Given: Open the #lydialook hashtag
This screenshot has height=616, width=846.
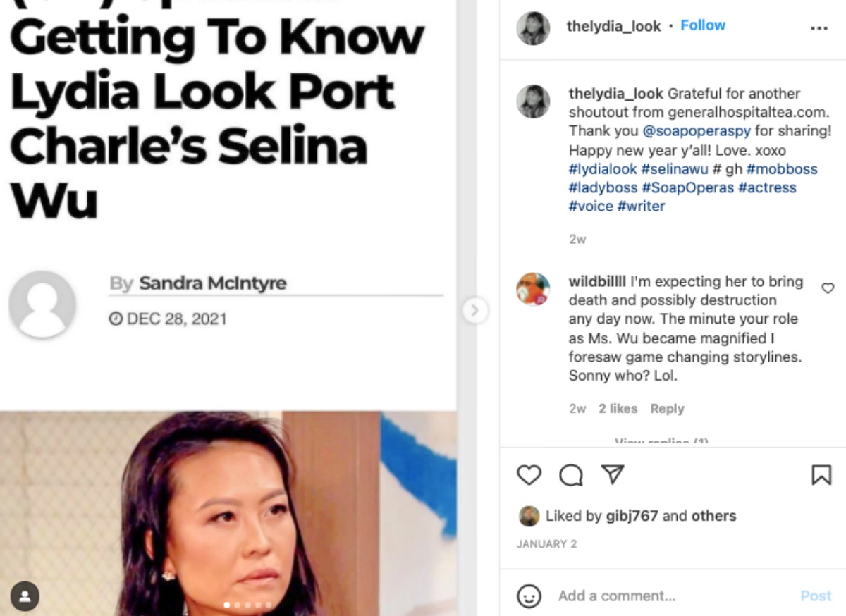Looking at the screenshot, I should [x=603, y=169].
